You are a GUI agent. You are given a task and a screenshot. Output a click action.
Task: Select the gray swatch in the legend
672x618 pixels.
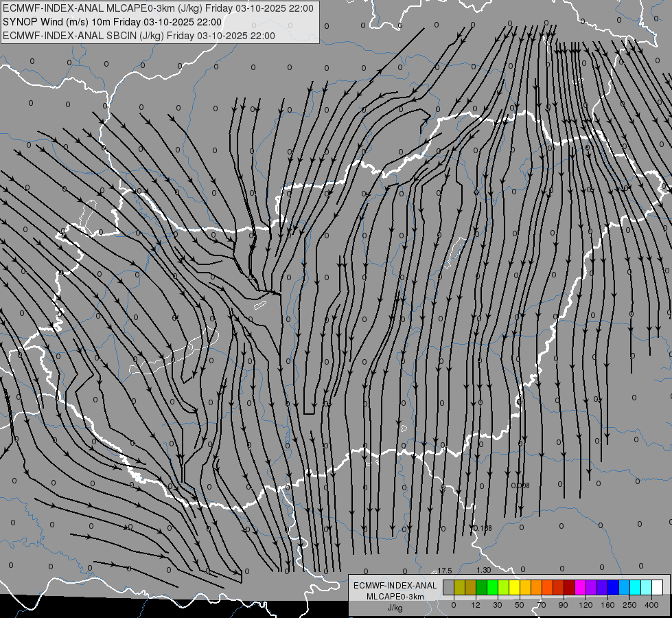tap(449, 588)
